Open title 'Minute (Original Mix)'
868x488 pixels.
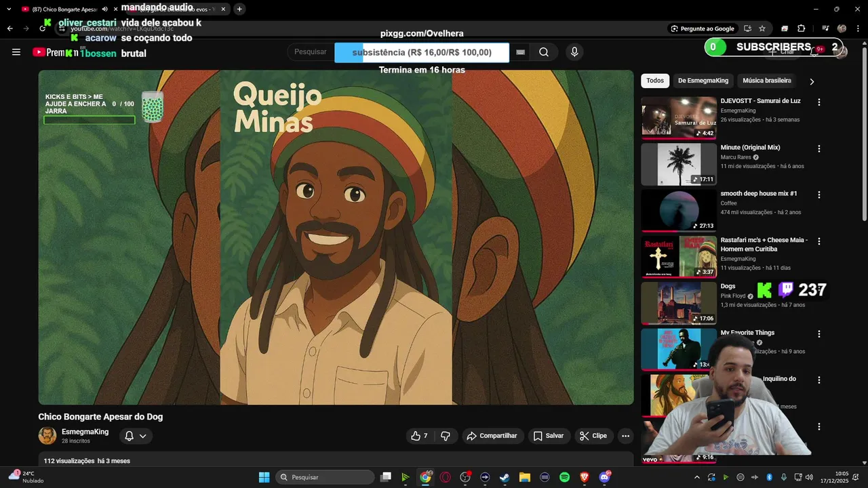(x=750, y=147)
